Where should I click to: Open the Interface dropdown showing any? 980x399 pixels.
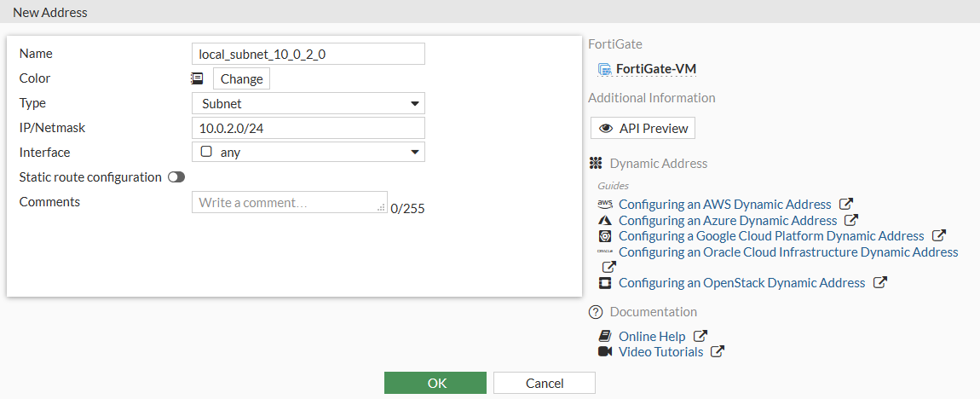pos(308,153)
